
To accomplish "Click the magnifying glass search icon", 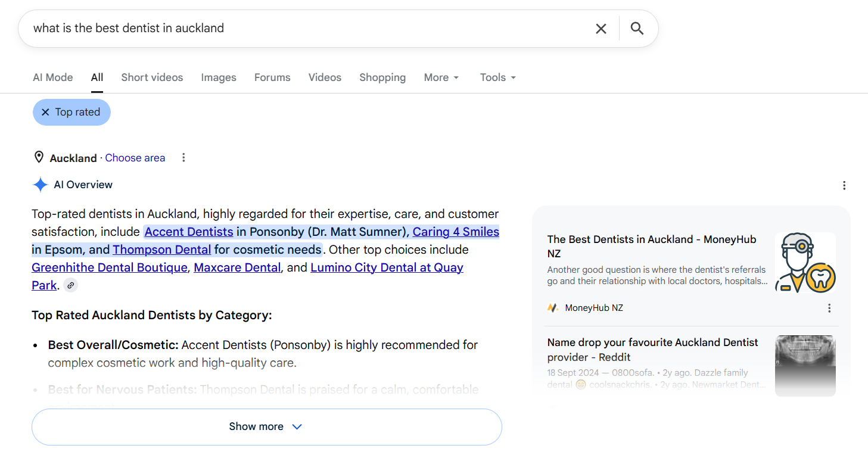I will [637, 29].
